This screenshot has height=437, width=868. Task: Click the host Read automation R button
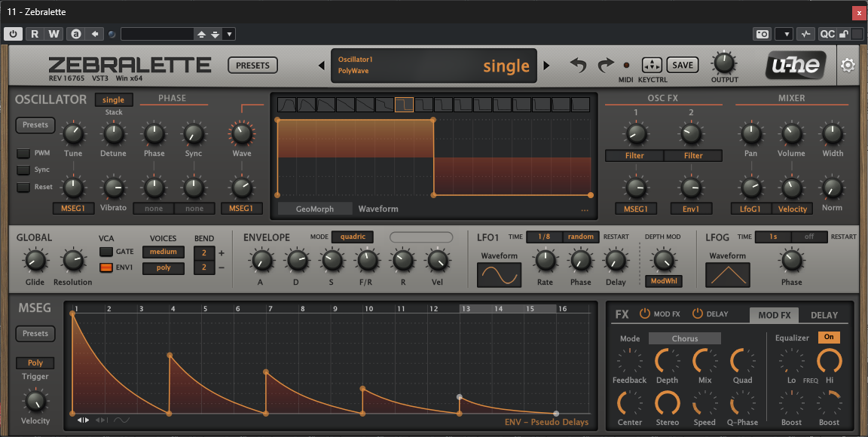click(35, 34)
